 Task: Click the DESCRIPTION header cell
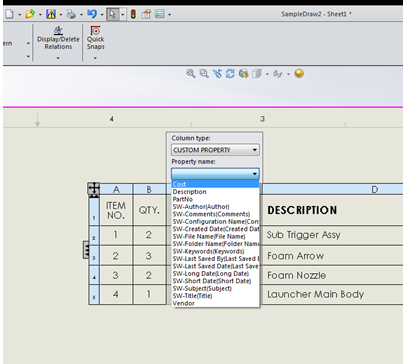point(333,210)
